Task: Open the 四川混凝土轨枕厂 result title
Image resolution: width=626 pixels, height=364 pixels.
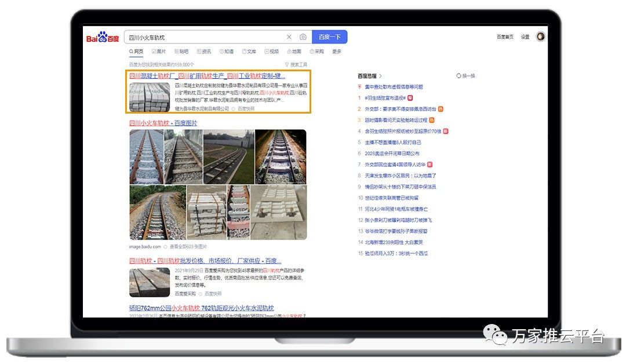Action: click(207, 76)
